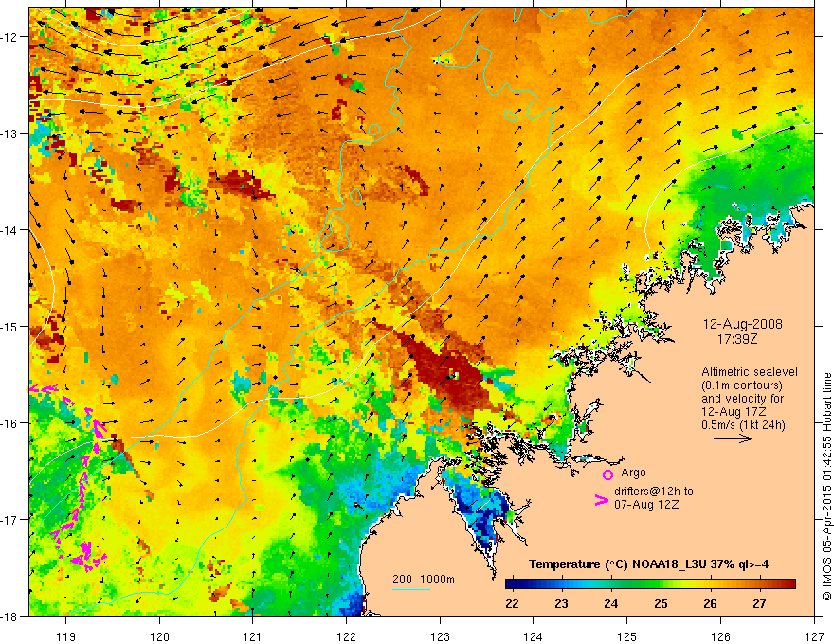Click the '23' value on the color bar
Screen dimensions: 834x644
click(x=561, y=603)
